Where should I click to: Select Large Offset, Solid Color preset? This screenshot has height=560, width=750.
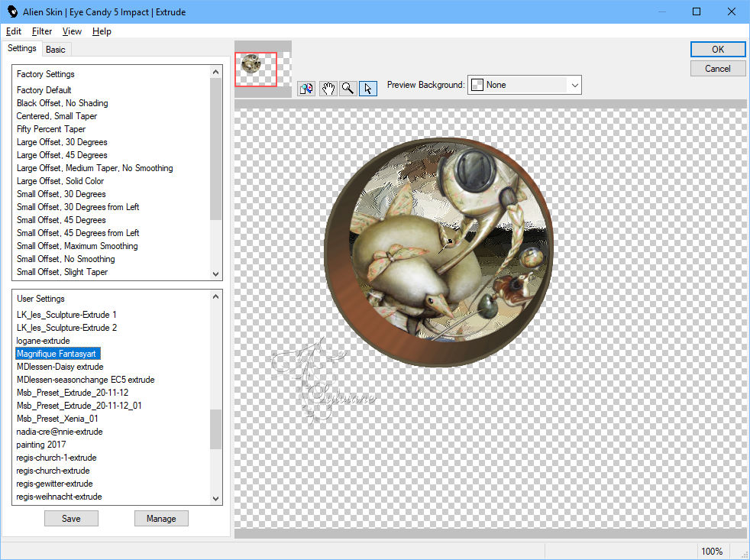60,181
